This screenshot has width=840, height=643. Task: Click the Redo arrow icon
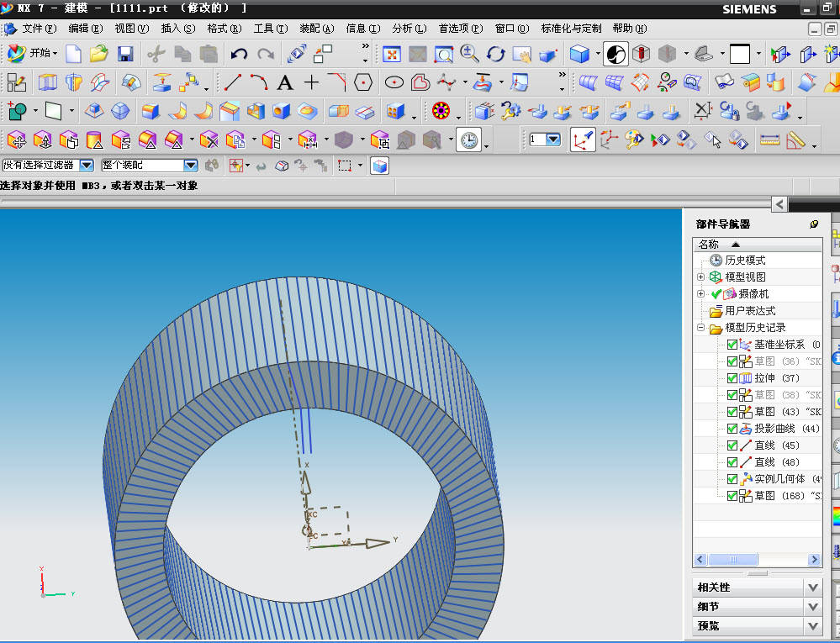[266, 54]
